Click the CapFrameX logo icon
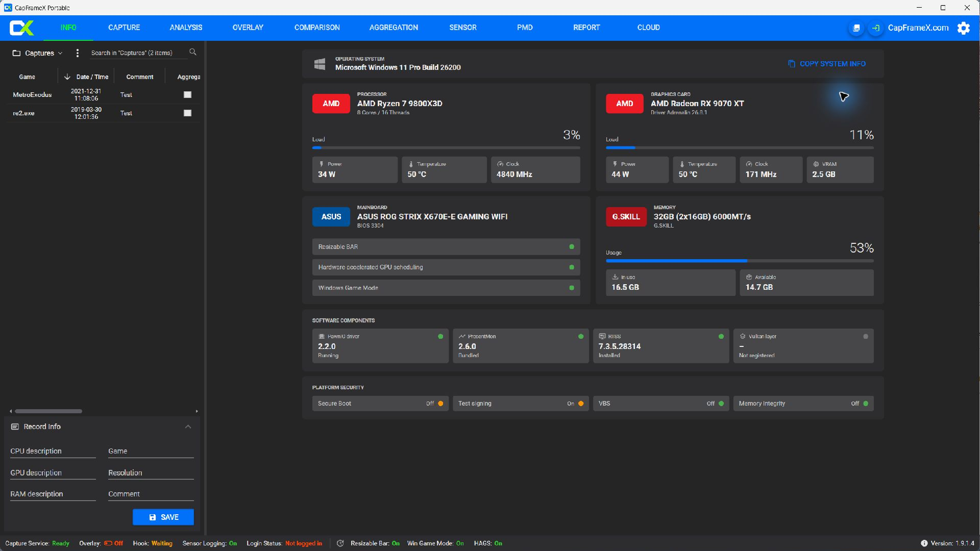This screenshot has width=980, height=551. point(21,28)
